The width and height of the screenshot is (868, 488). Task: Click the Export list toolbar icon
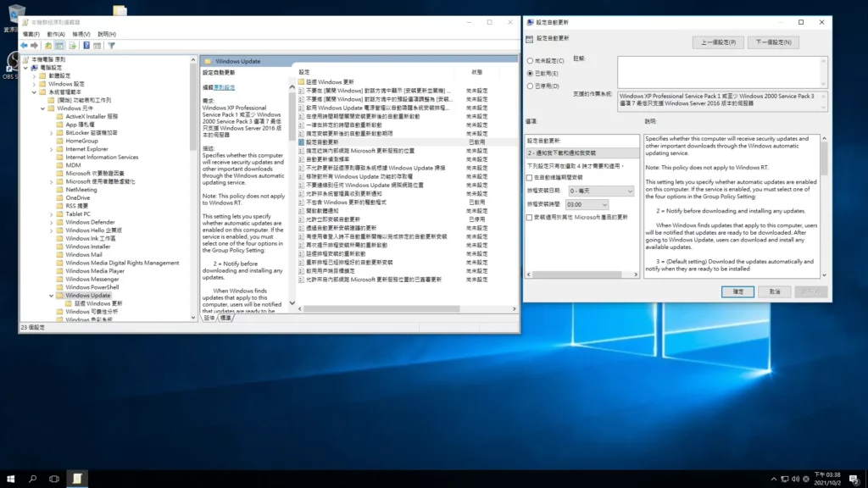pyautogui.click(x=72, y=46)
